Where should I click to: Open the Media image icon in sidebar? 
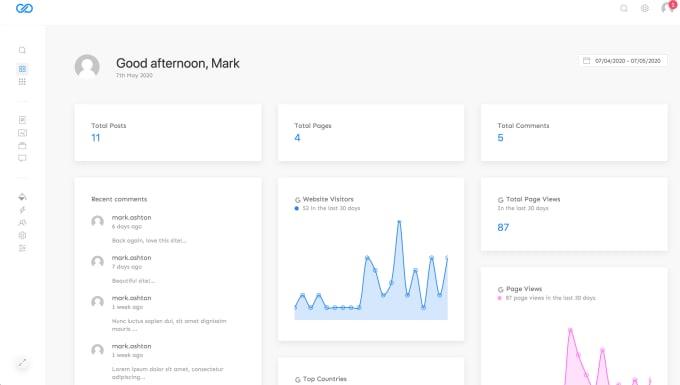[22, 133]
